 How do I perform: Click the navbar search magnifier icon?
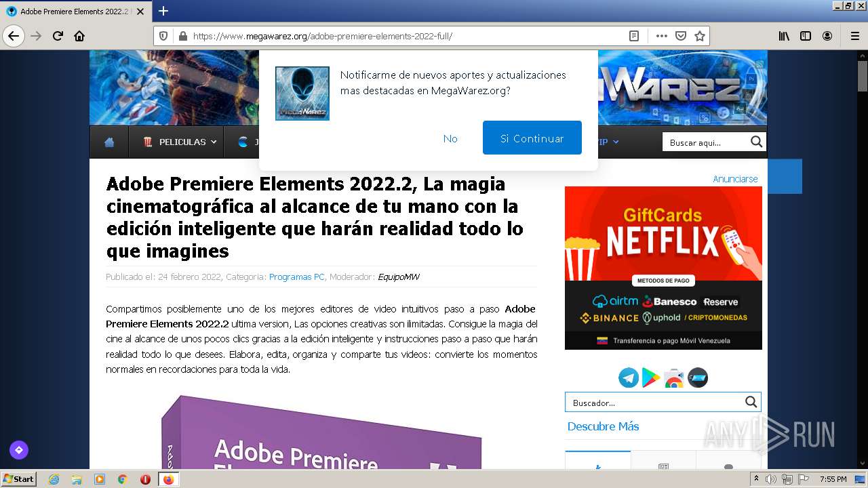757,142
